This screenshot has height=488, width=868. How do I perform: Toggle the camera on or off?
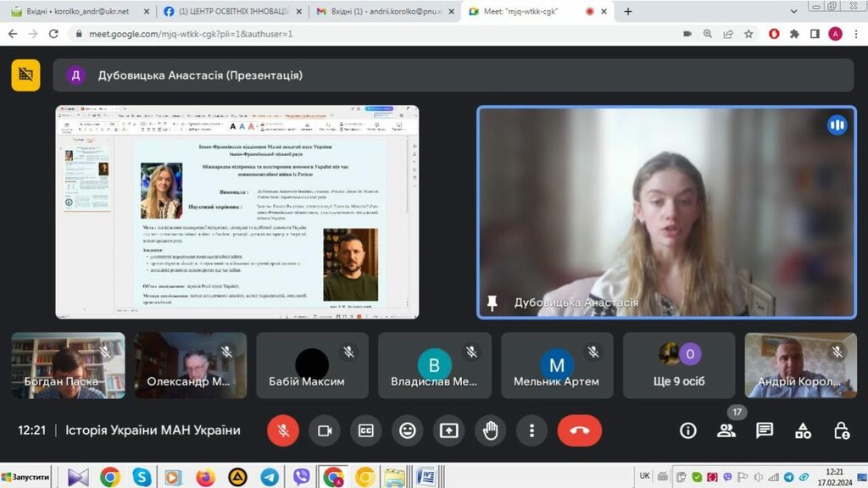tap(324, 430)
